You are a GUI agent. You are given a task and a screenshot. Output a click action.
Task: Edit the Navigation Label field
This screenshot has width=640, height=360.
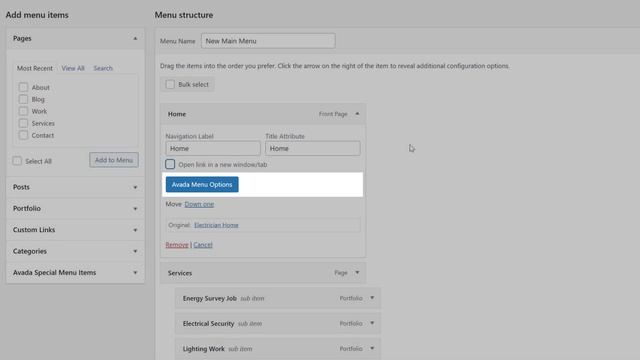[213, 149]
